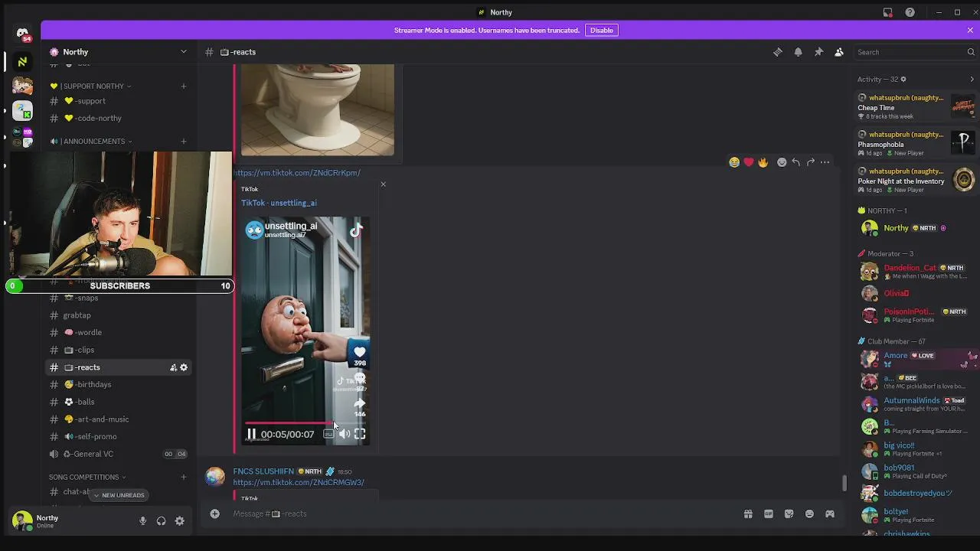Seek on the video progress bar
Image resolution: width=980 pixels, height=551 pixels.
click(305, 422)
